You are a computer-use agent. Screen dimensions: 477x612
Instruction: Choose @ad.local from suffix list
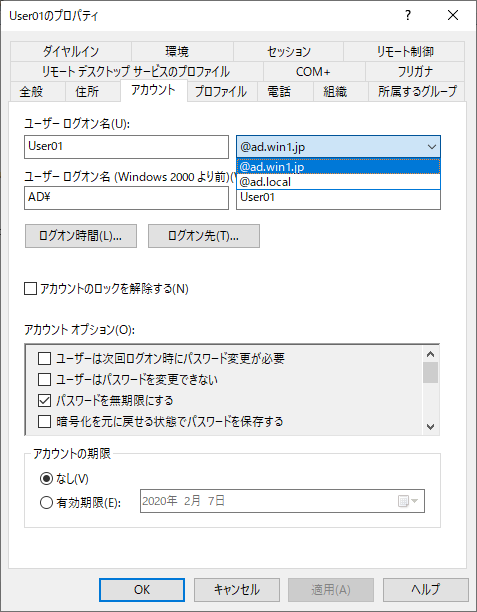pyautogui.click(x=338, y=182)
